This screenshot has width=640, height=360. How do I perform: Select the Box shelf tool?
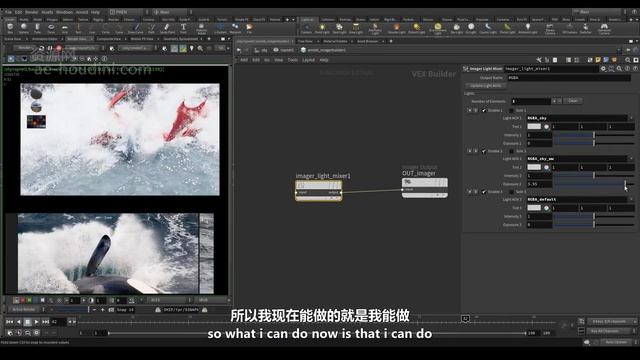pyautogui.click(x=10, y=29)
